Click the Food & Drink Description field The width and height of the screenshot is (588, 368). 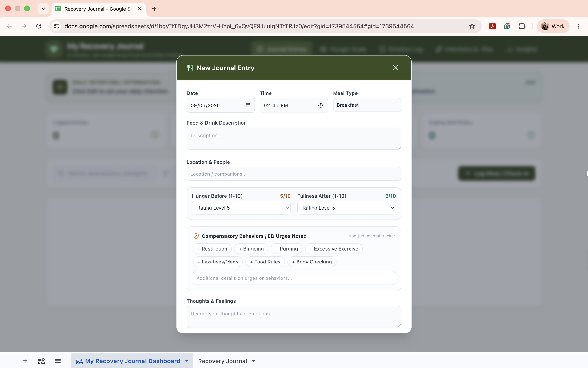[x=294, y=138]
